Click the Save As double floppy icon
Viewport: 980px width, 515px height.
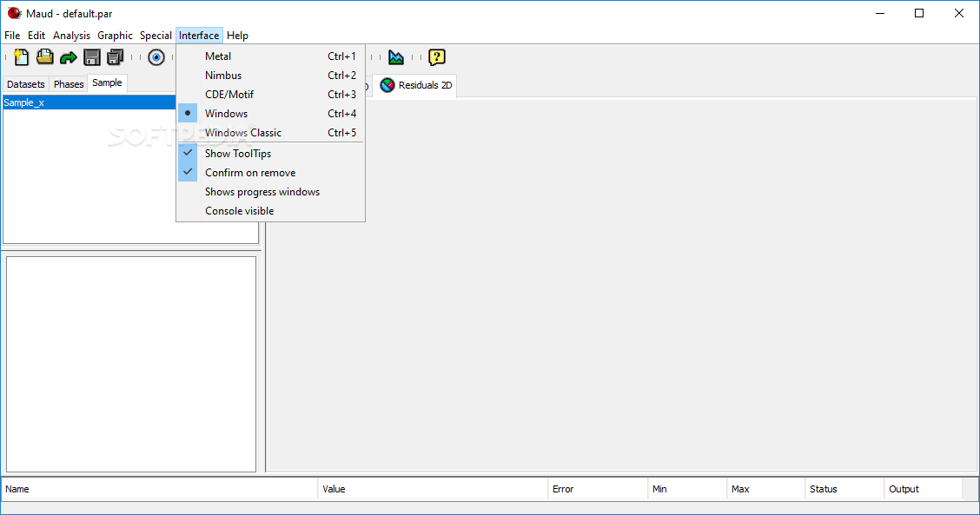[x=116, y=57]
